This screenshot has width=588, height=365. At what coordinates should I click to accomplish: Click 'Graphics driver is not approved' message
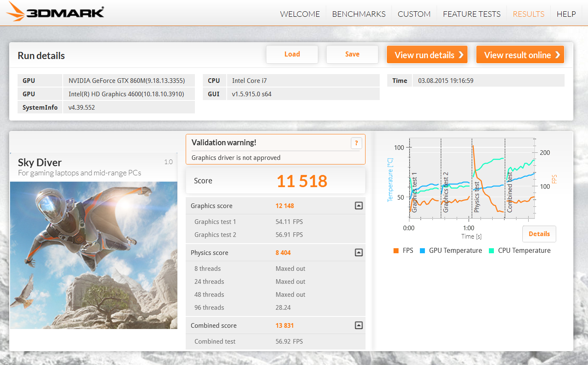[x=236, y=158]
